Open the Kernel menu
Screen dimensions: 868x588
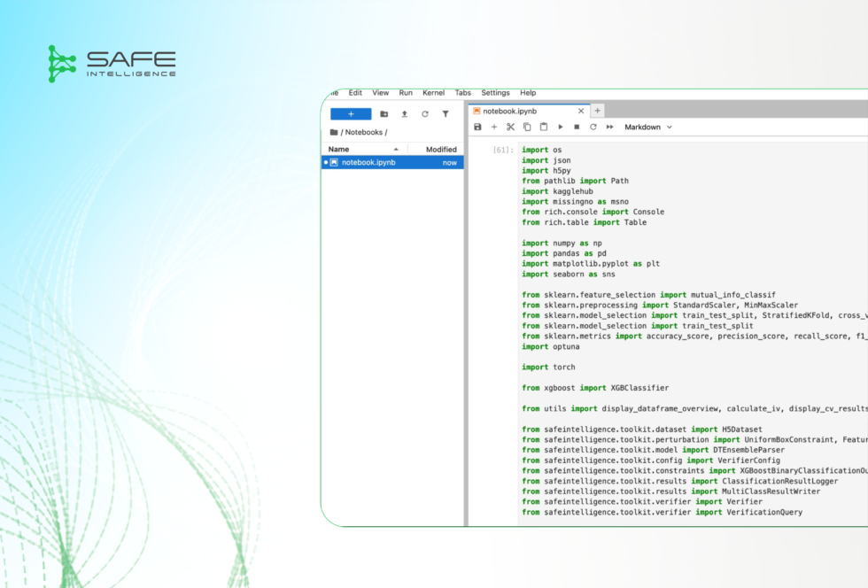(433, 93)
